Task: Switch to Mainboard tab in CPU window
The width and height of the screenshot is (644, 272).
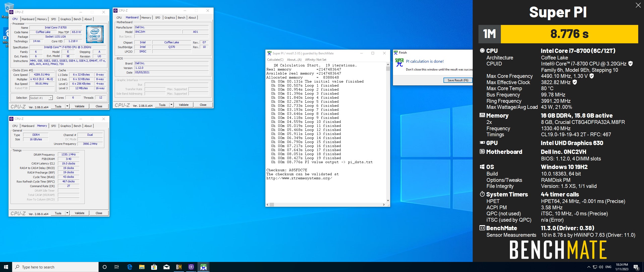Action: click(x=28, y=19)
